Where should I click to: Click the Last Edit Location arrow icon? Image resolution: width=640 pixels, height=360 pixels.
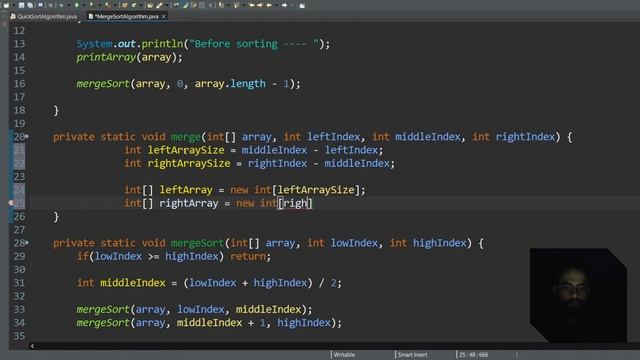[252, 5]
